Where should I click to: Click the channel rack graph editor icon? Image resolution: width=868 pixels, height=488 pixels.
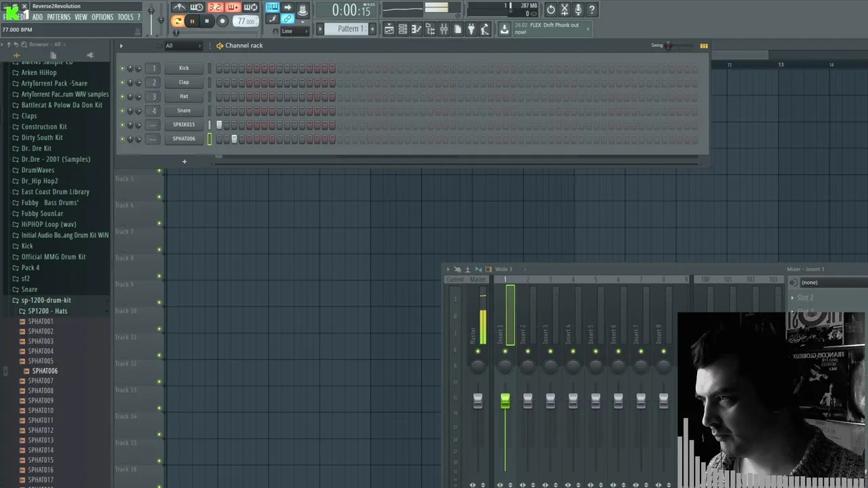pyautogui.click(x=704, y=45)
